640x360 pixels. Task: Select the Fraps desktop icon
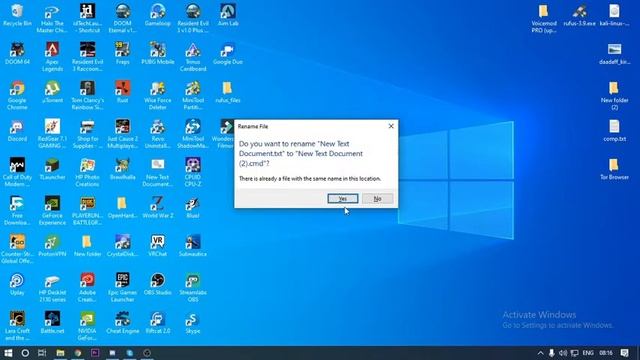click(x=122, y=54)
